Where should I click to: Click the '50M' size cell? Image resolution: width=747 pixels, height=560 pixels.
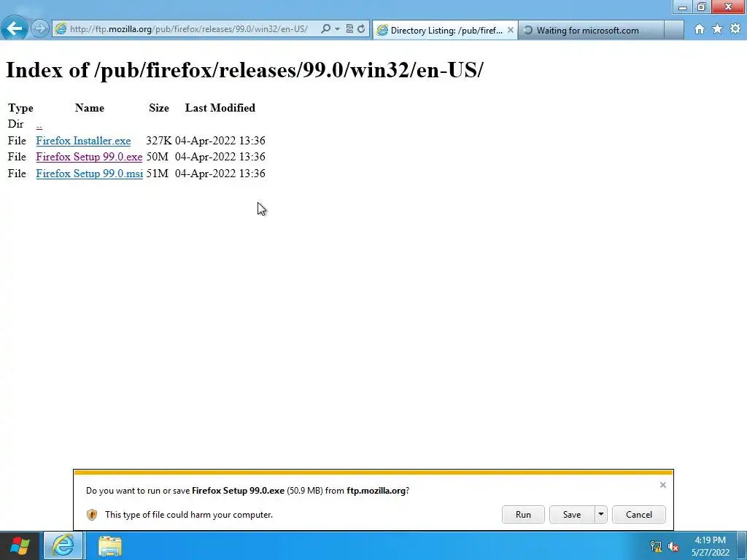tap(158, 157)
